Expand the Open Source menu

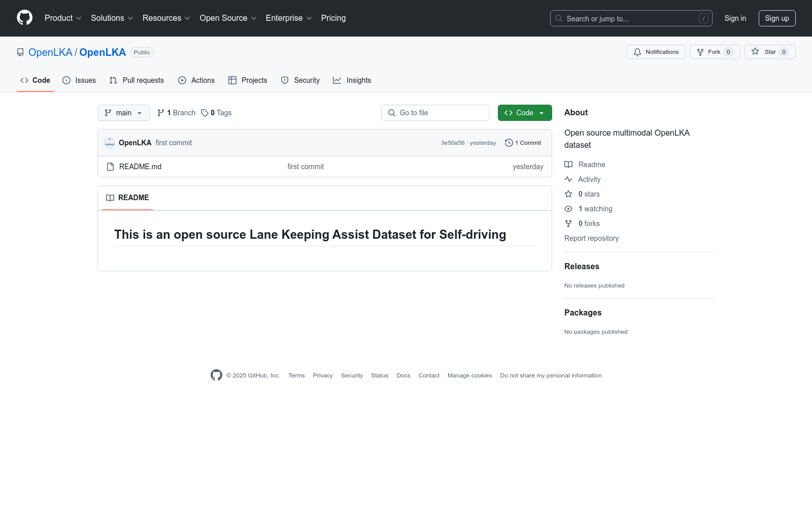coord(228,18)
